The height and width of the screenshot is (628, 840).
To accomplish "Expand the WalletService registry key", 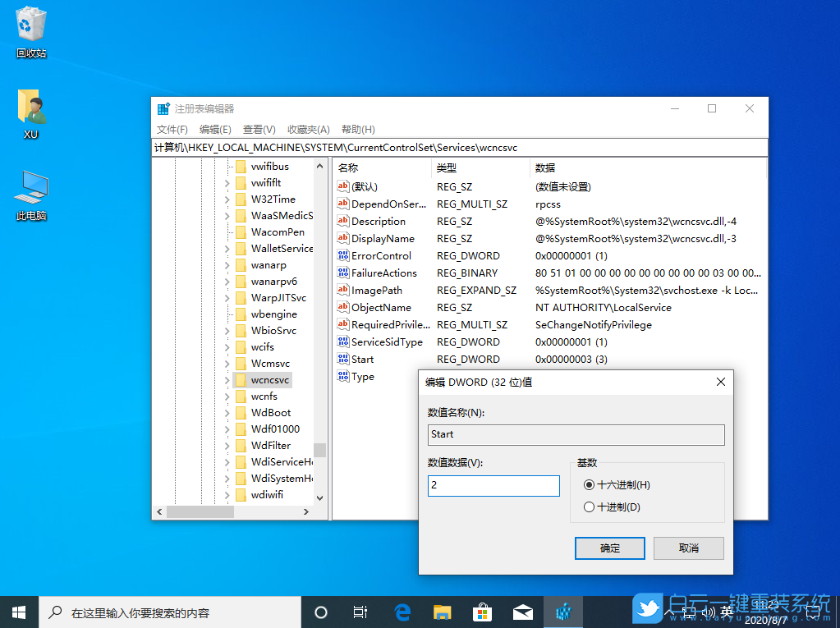I will pyautogui.click(x=227, y=248).
